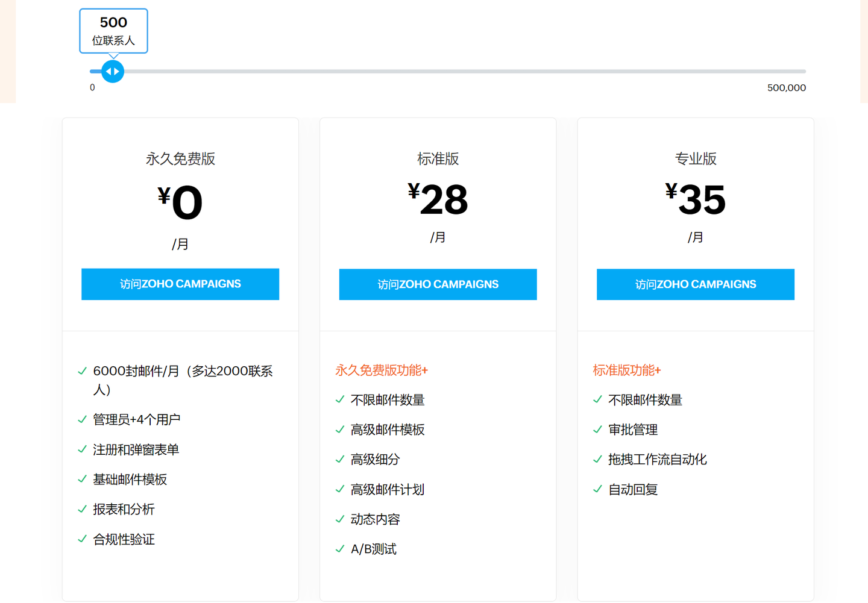Click the 管理员+4个用户 feature text

pyautogui.click(x=137, y=420)
